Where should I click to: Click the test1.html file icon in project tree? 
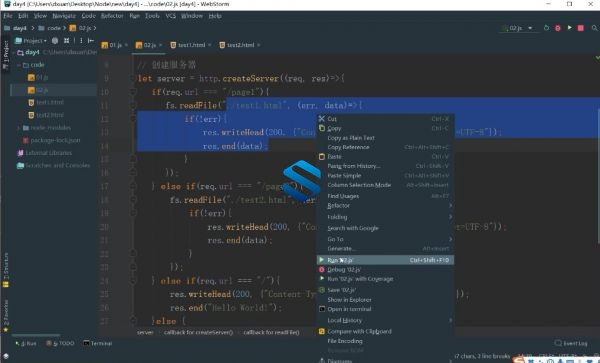pyautogui.click(x=31, y=103)
